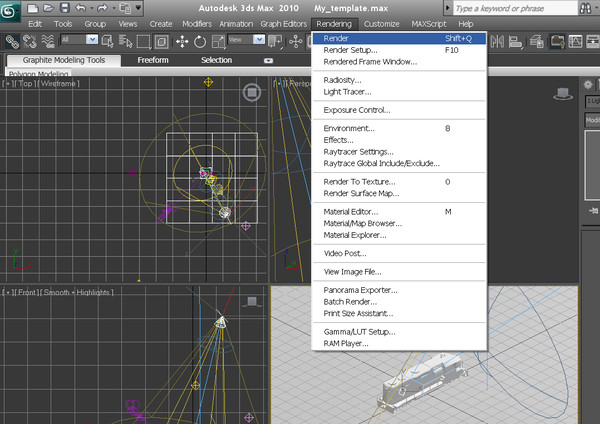Open the Create menu

click(x=161, y=24)
